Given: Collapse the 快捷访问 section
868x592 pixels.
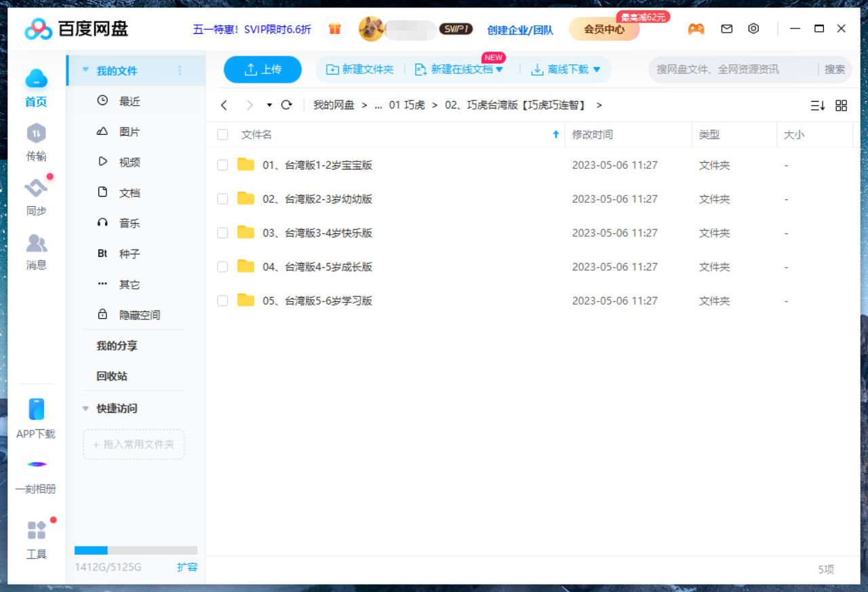Looking at the screenshot, I should pos(85,408).
